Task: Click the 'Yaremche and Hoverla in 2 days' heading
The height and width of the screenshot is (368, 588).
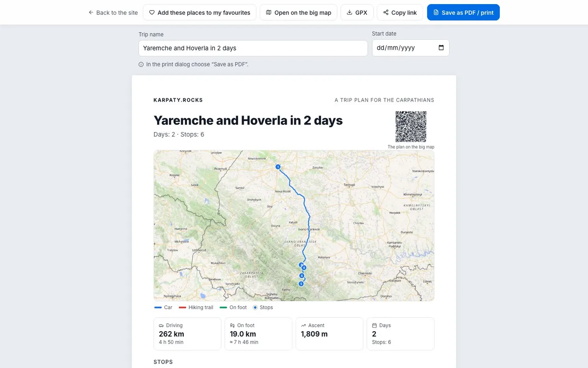Action: (x=248, y=121)
